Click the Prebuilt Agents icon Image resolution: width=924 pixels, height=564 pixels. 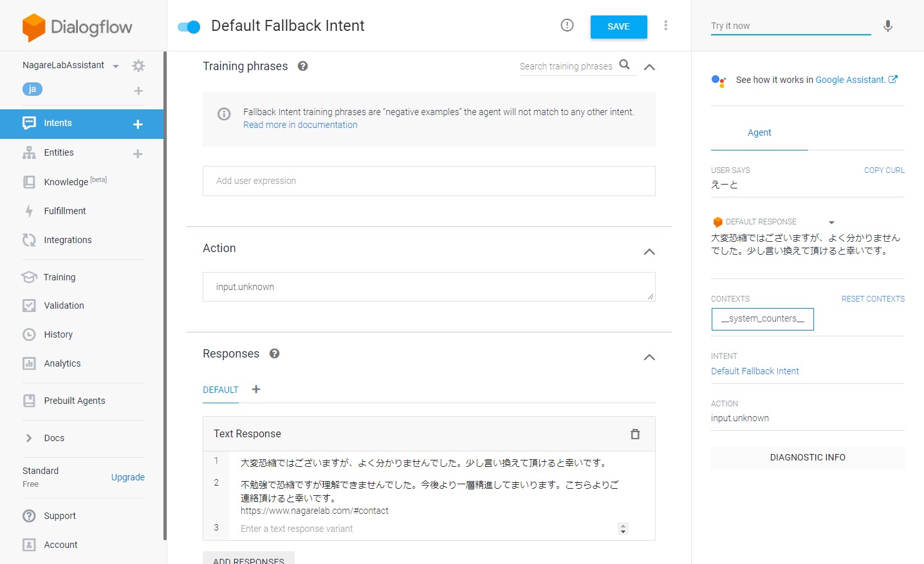(29, 401)
